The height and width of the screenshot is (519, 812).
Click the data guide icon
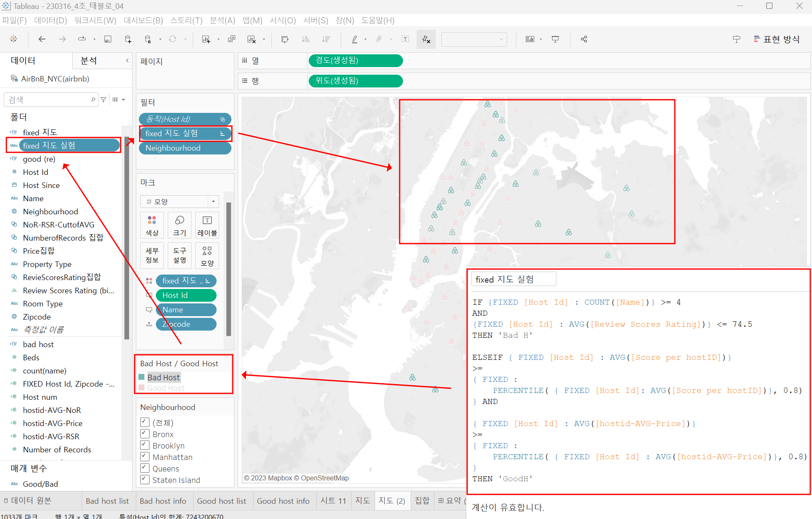(737, 39)
